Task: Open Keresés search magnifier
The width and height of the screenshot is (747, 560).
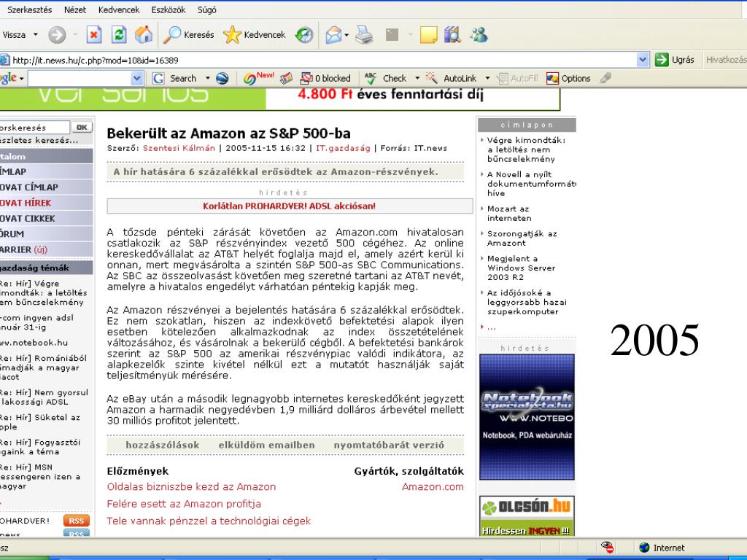Action: pyautogui.click(x=189, y=35)
